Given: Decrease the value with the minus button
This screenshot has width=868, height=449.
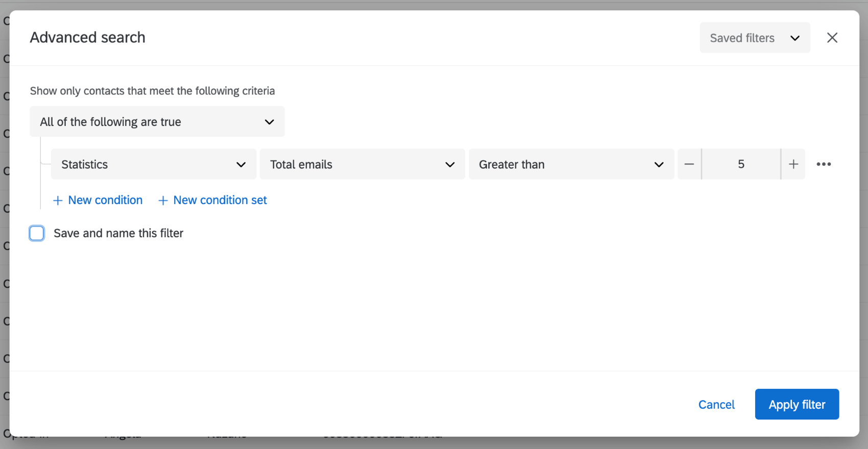Looking at the screenshot, I should (x=689, y=164).
